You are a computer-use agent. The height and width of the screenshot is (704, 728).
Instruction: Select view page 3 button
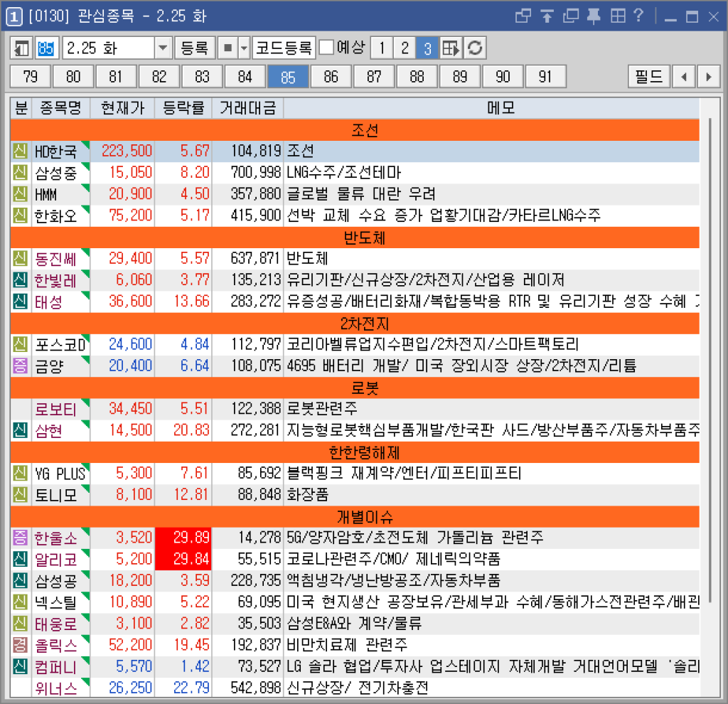point(427,48)
